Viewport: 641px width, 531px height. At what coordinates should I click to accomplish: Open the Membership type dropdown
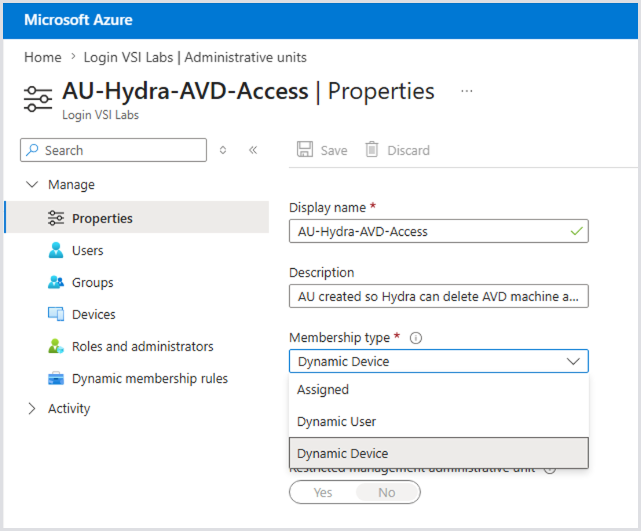[439, 361]
